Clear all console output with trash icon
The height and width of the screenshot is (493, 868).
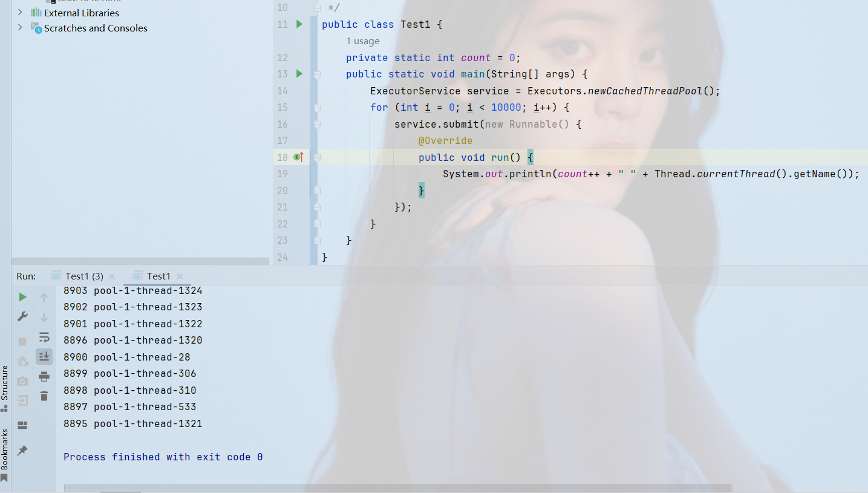(44, 396)
